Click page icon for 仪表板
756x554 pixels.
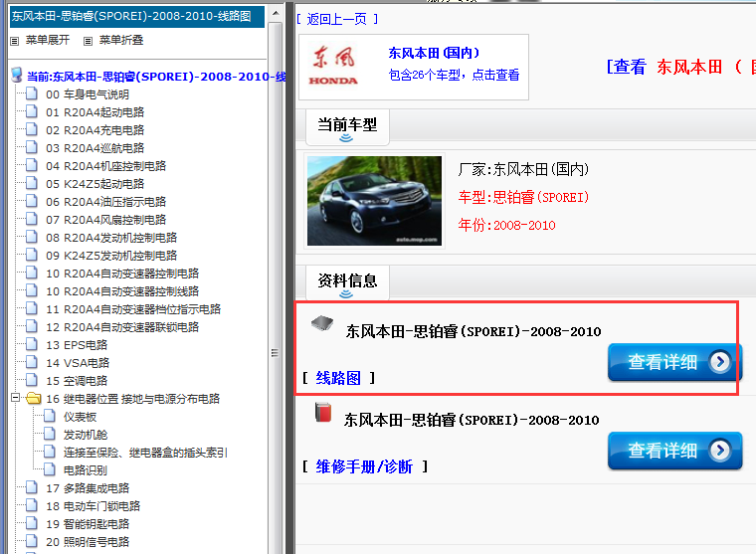pyautogui.click(x=50, y=416)
